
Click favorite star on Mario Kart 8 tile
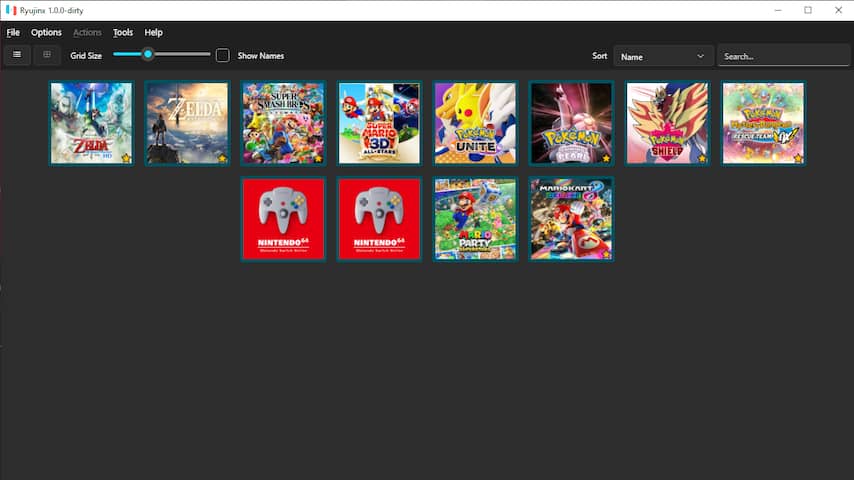[606, 254]
